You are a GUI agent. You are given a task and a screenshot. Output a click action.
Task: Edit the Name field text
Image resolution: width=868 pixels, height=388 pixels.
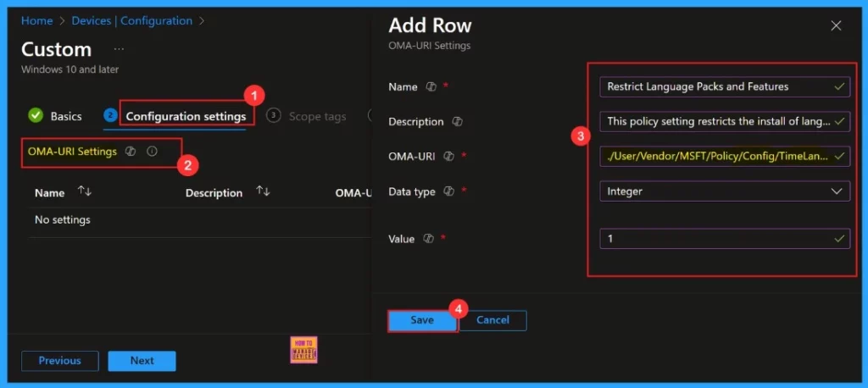[725, 87]
